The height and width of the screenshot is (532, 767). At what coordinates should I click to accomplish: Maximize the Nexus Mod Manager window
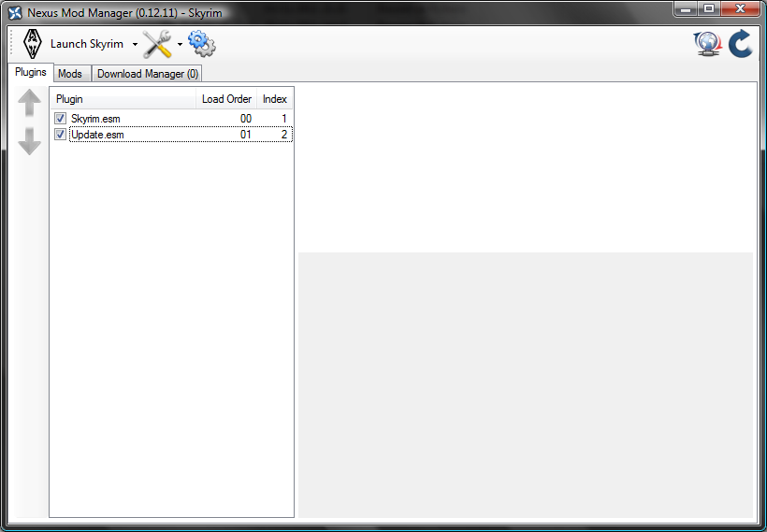[x=709, y=8]
